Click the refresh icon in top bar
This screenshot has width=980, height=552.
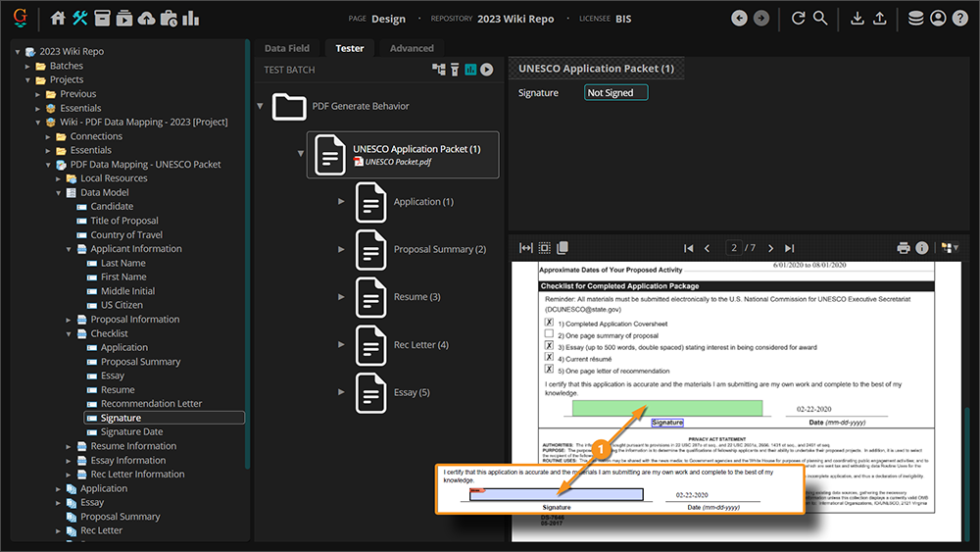[798, 18]
